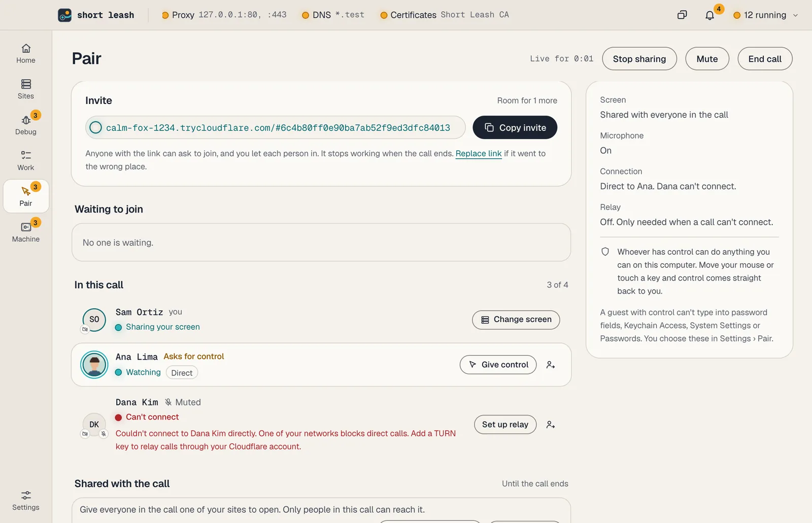
Task: Click 'Sharing your screen' status
Action: pos(163,327)
